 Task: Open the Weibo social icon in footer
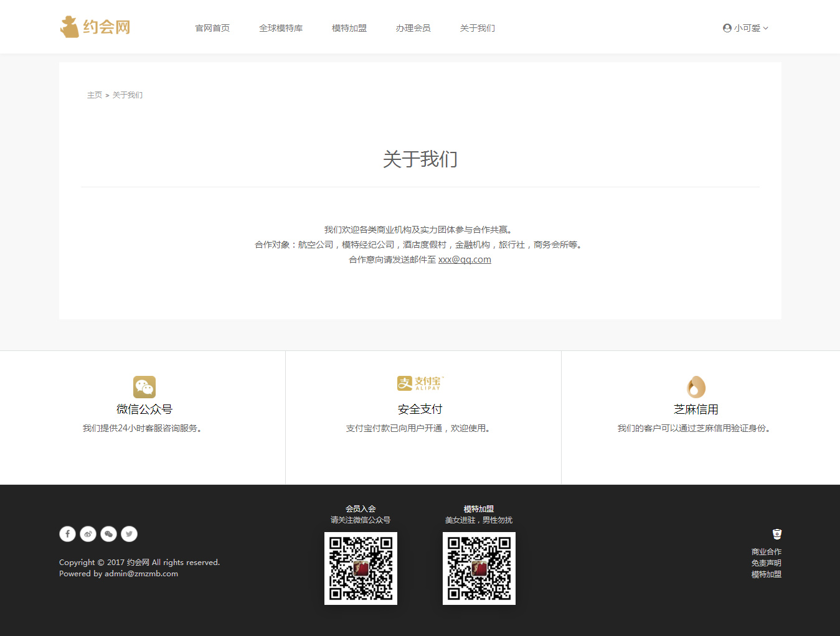pos(88,534)
